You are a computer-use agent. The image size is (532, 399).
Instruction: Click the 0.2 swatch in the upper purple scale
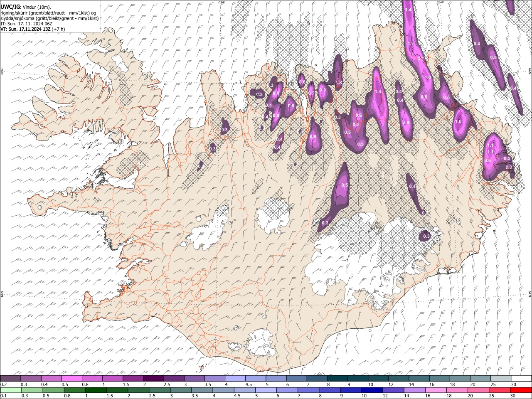(10, 379)
